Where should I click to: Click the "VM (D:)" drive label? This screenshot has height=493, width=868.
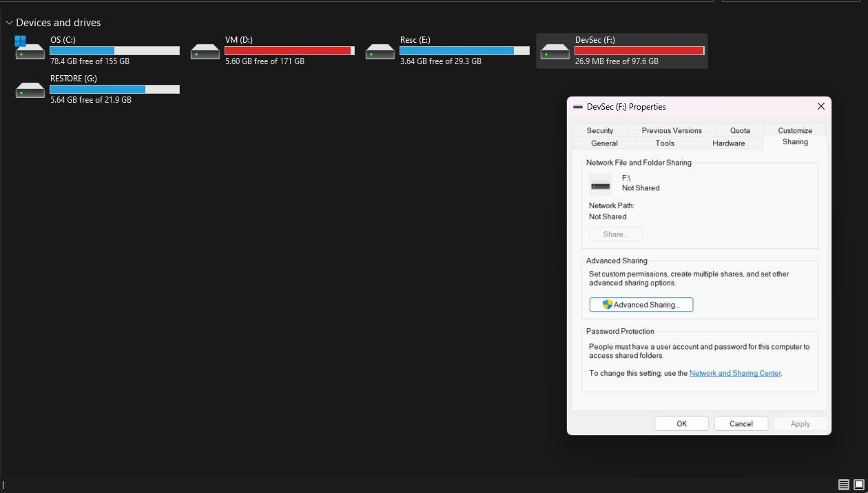[239, 40]
